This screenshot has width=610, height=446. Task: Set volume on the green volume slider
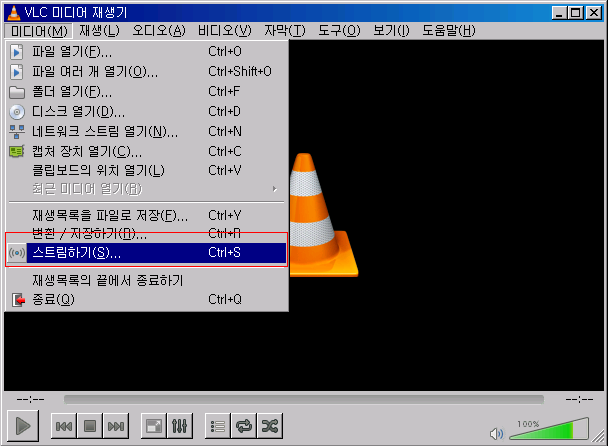(549, 429)
